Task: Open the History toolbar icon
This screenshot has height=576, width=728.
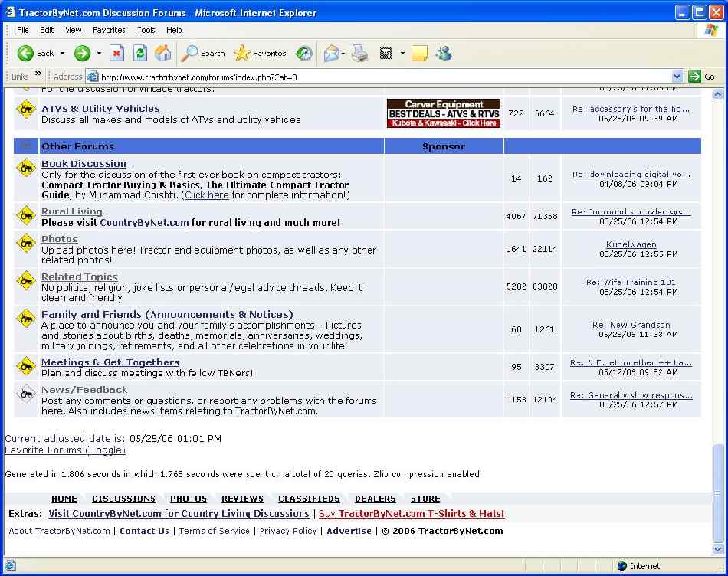Action: (x=304, y=54)
